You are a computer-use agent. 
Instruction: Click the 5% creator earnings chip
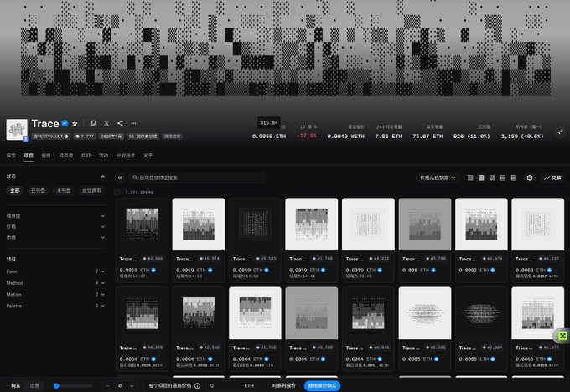[x=143, y=137]
